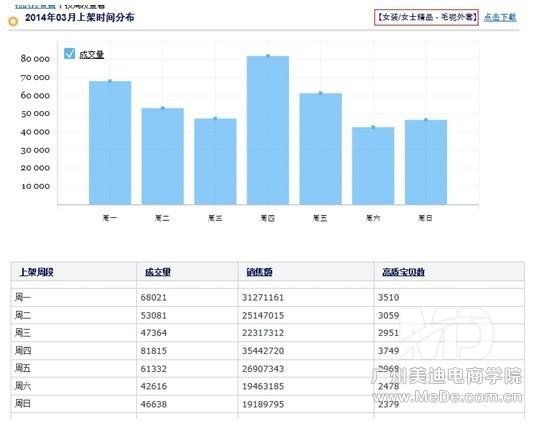This screenshot has height=426, width=533.
Task: Select the 周五 bar in the chart
Action: pos(321,149)
